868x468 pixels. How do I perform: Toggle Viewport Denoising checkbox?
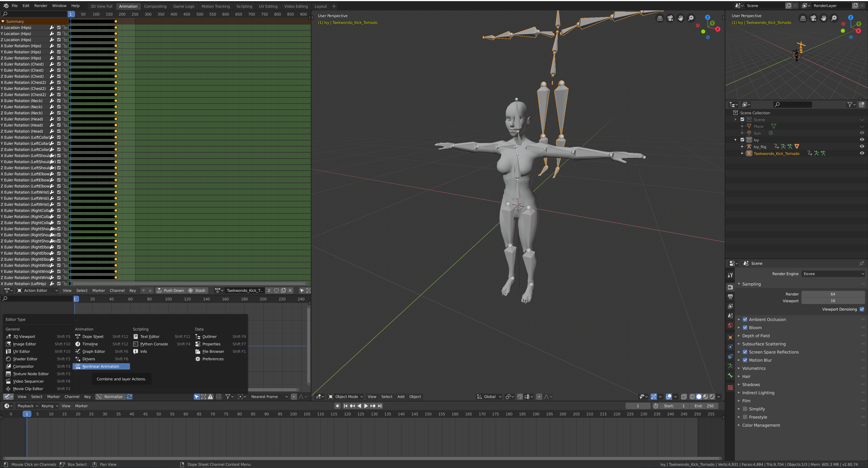click(862, 309)
